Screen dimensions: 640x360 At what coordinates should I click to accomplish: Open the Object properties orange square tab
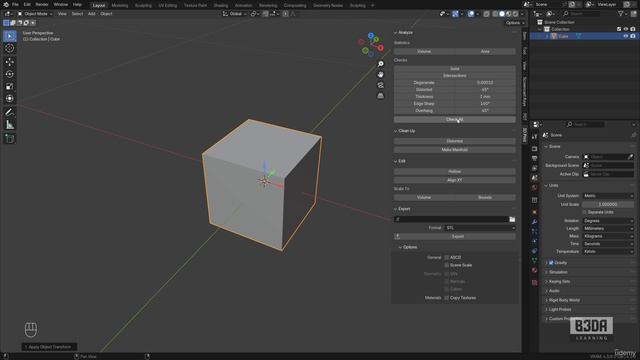pos(534,212)
